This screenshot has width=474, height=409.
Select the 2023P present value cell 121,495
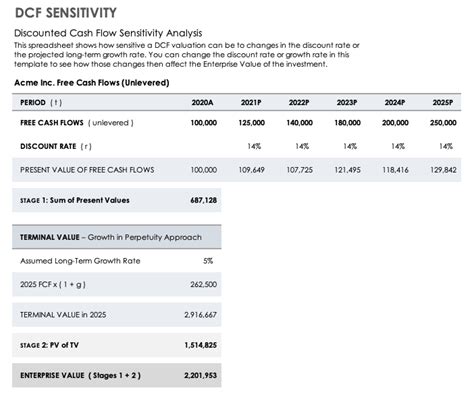click(x=347, y=170)
